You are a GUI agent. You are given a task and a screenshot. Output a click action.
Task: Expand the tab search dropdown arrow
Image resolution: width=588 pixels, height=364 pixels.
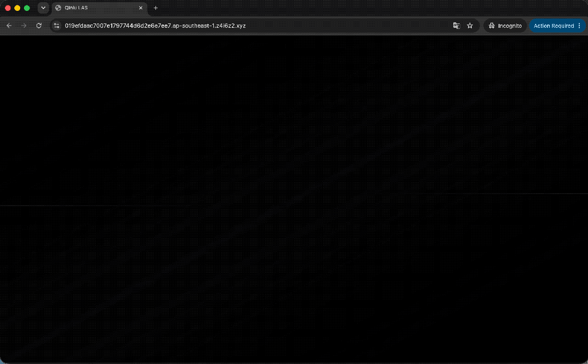click(43, 8)
